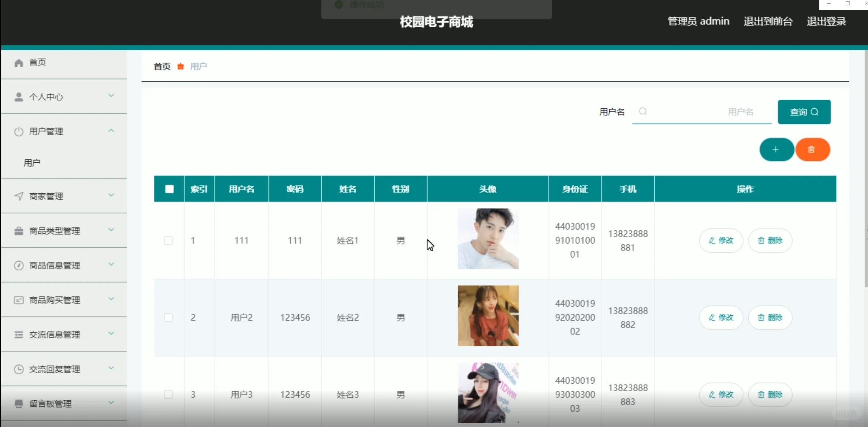Open the add user plus button

click(x=776, y=150)
